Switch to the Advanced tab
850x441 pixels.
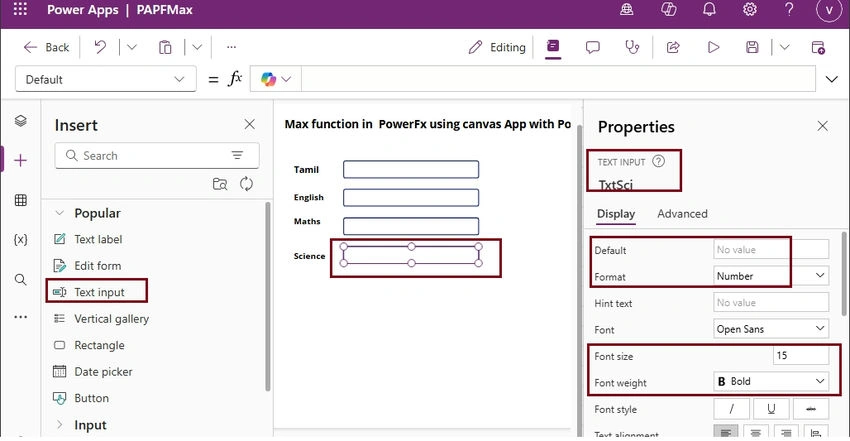(682, 213)
